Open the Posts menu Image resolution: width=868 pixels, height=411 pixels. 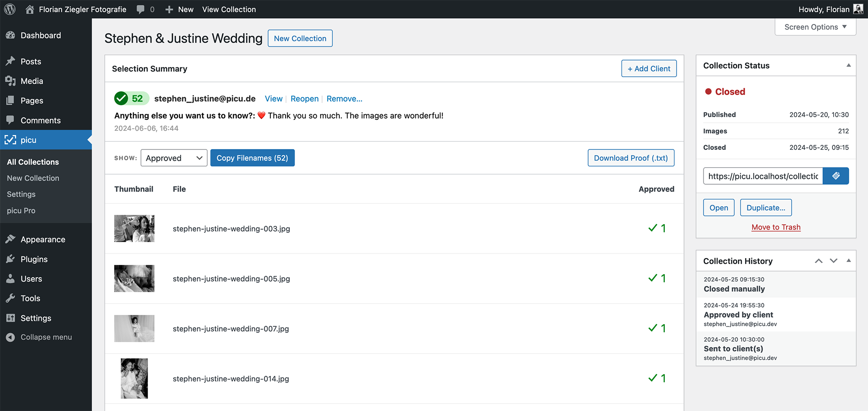(31, 61)
